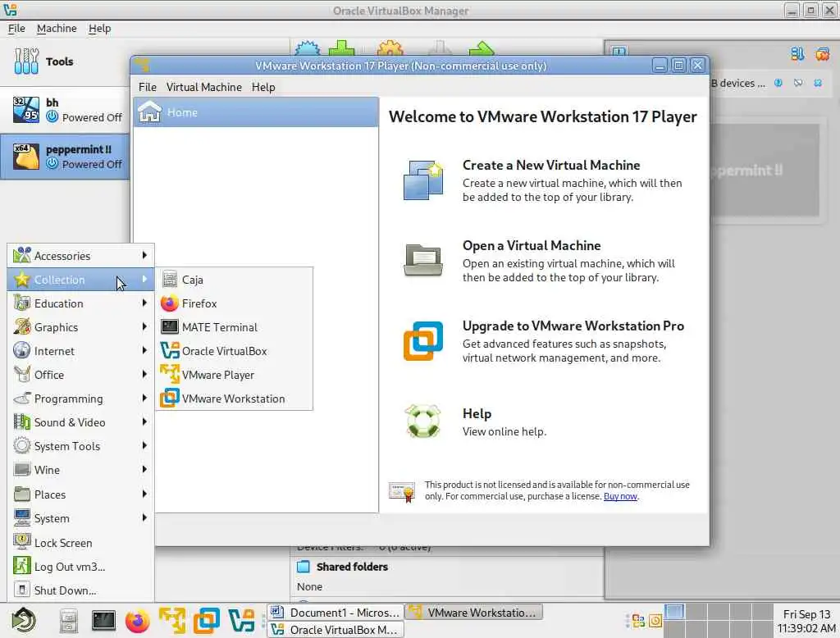840x638 pixels.
Task: Launch Oracle VirtualBox from Collection submenu
Action: (x=234, y=351)
